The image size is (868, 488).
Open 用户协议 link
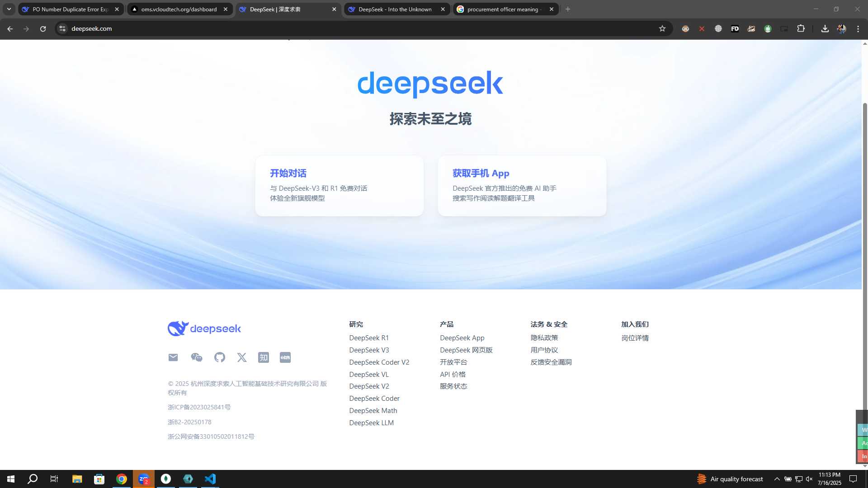(544, 350)
